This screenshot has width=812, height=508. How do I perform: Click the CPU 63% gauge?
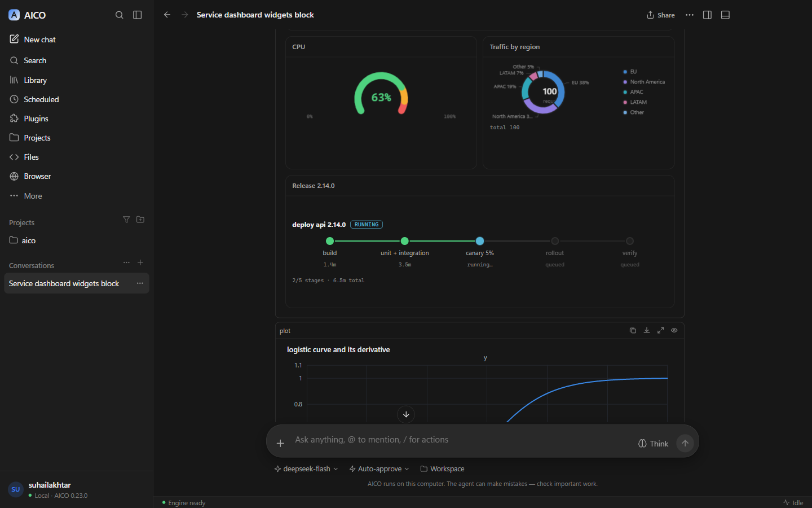[381, 94]
